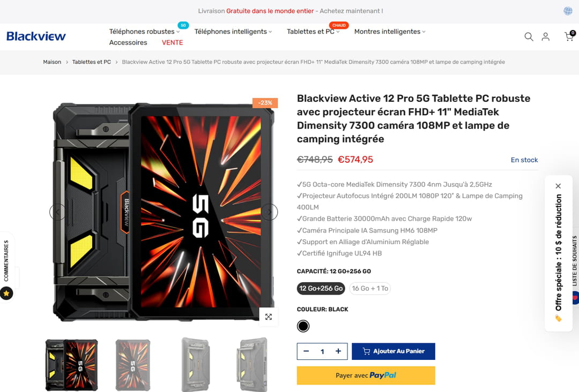This screenshot has height=392, width=579.
Task: Click the user account icon
Action: pyautogui.click(x=545, y=36)
